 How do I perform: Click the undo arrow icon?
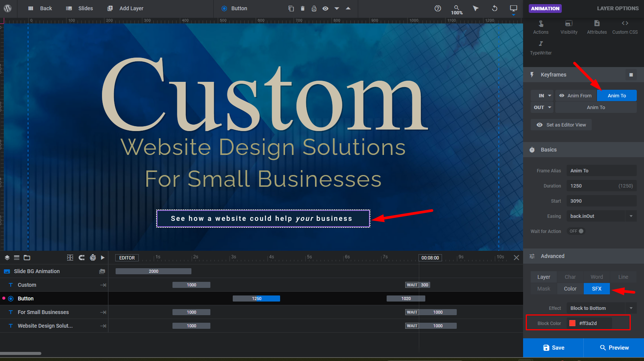pyautogui.click(x=495, y=8)
